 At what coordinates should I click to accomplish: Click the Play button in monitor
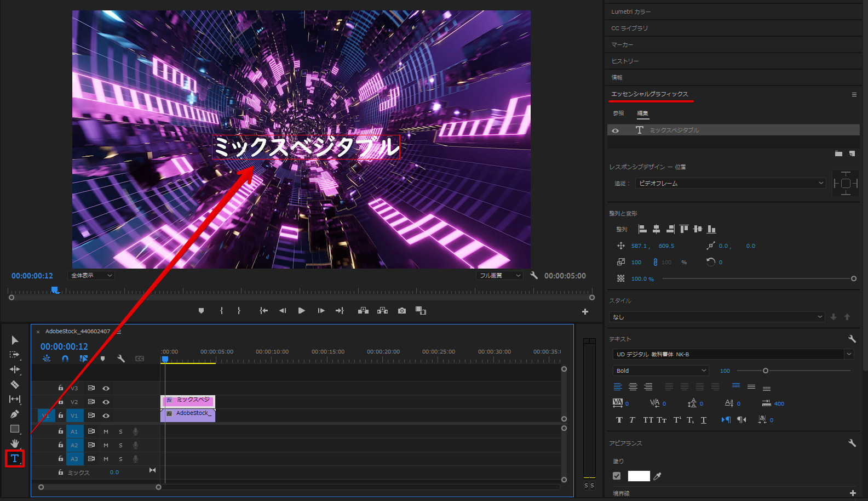tap(301, 311)
